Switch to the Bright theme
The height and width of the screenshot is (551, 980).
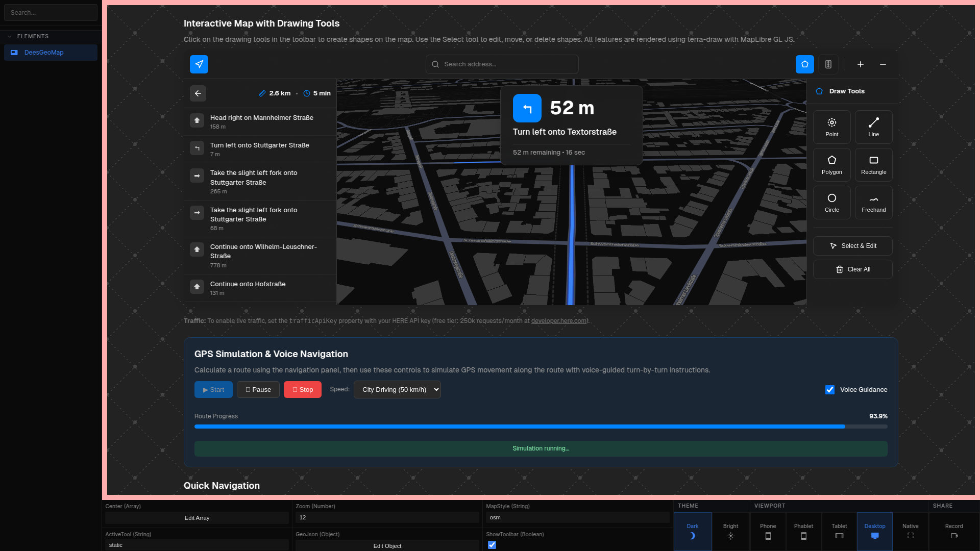(730, 531)
